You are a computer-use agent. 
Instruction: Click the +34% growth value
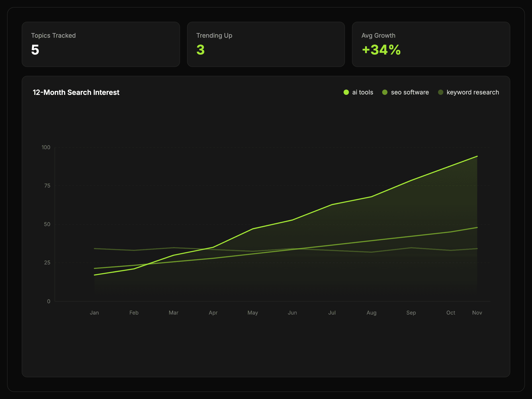tap(381, 50)
